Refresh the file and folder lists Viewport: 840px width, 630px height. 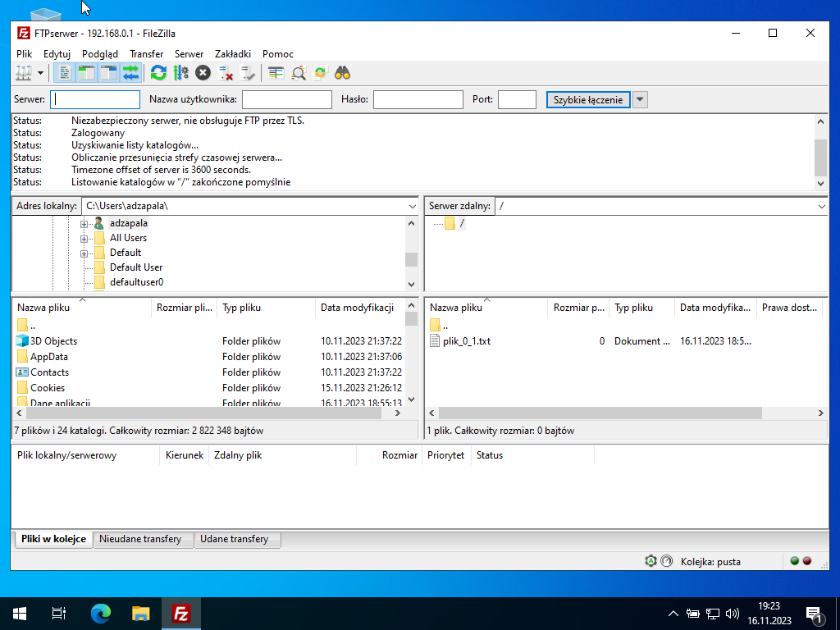coord(158,73)
